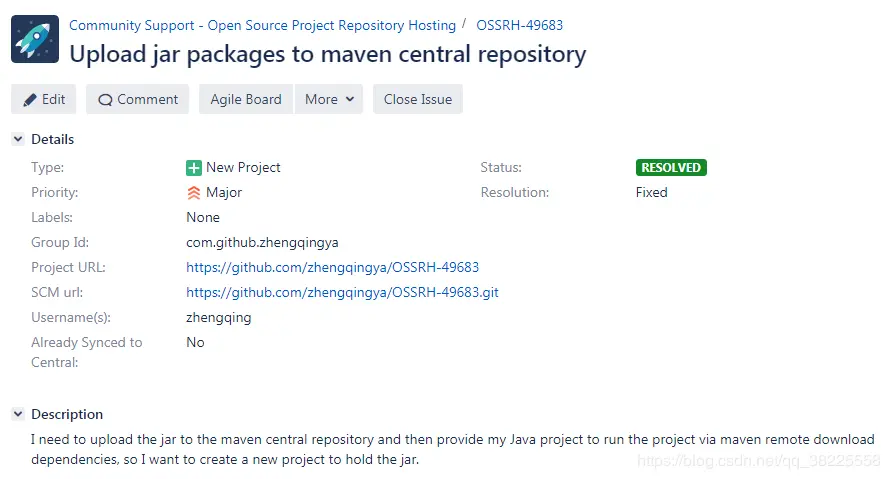Image resolution: width=890 pixels, height=479 pixels.
Task: Open Community Support project breadcrumb link
Action: pyautogui.click(x=262, y=25)
